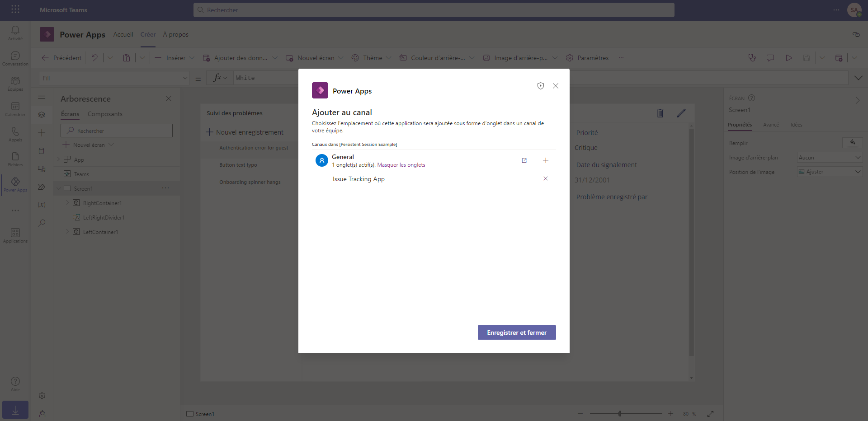Viewport: 868px width, 421px height.
Task: Click the privacy shield icon in dialog
Action: point(541,86)
